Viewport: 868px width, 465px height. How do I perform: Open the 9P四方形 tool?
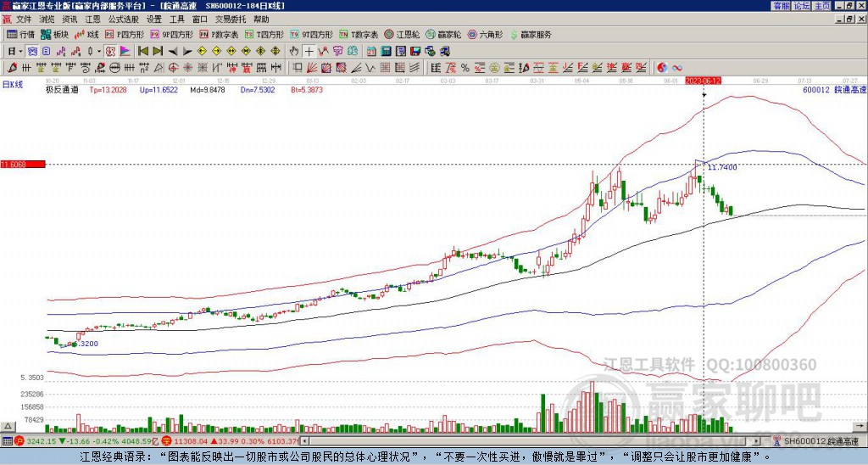coord(171,34)
